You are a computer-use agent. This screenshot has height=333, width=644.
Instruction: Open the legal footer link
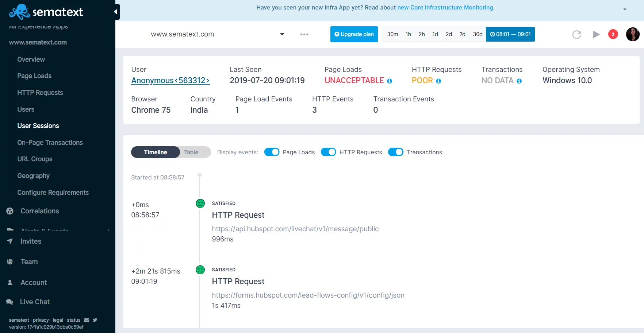pos(58,320)
